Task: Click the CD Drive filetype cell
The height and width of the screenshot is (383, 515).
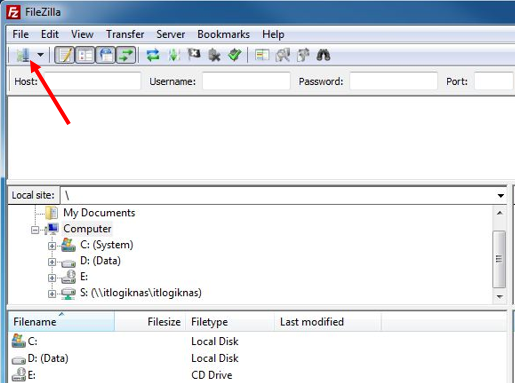Action: 212,375
